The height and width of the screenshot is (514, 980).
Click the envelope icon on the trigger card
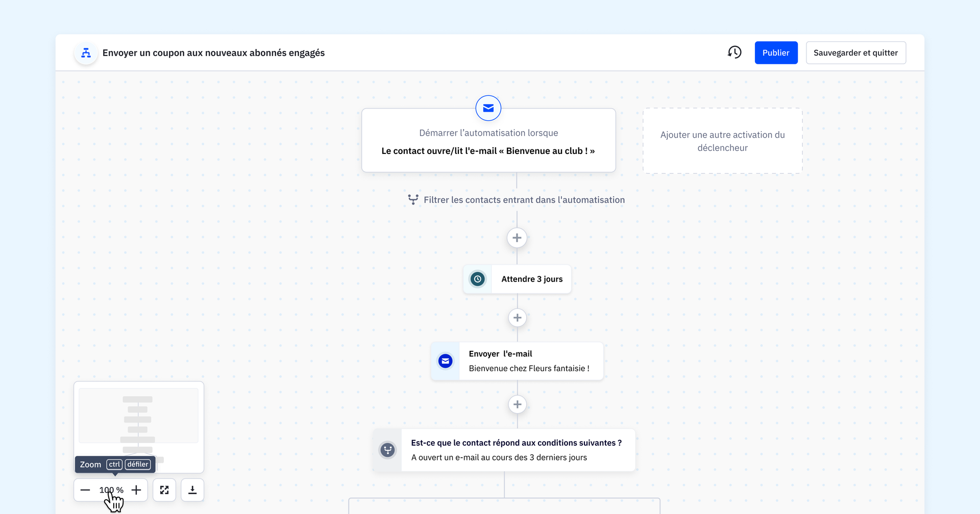click(488, 108)
